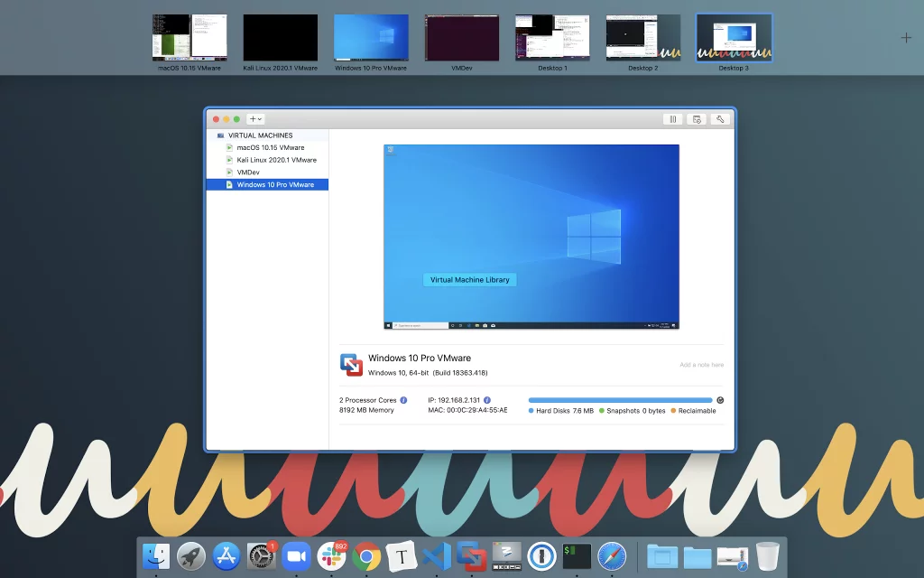Select the Desktop 3 space thumbnail
Viewport: 924px width, 578px height.
pos(735,38)
